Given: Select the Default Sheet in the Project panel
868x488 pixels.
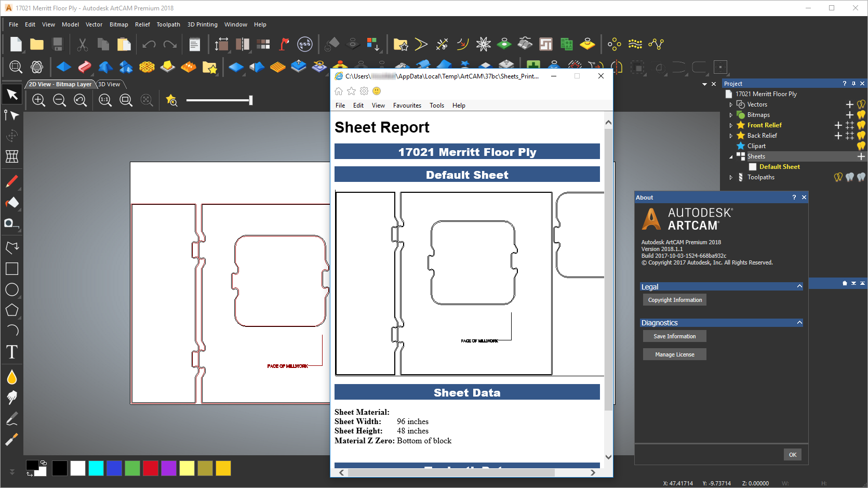Looking at the screenshot, I should coord(779,166).
